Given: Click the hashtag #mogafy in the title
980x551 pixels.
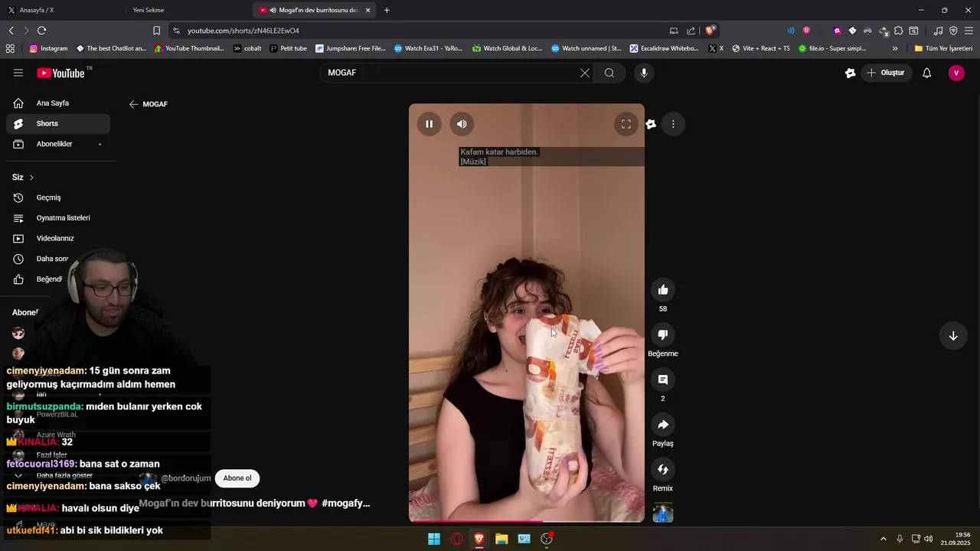Looking at the screenshot, I should click(345, 504).
